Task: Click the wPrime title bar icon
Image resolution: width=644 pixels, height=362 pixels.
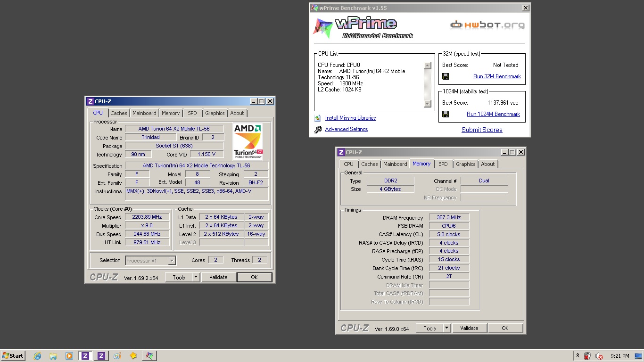Action: [314, 8]
